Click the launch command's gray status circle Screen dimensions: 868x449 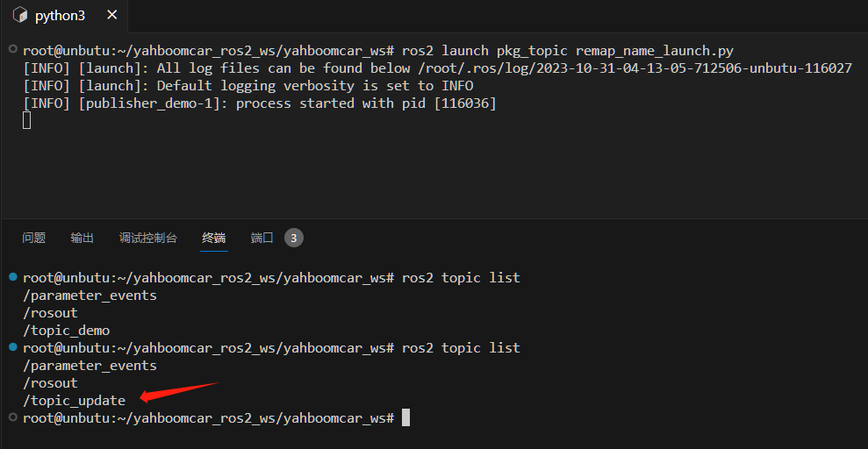click(13, 50)
